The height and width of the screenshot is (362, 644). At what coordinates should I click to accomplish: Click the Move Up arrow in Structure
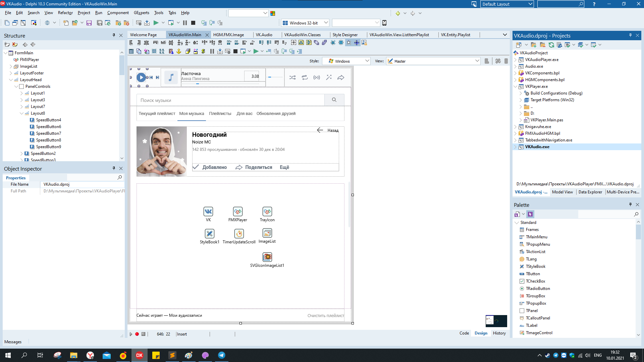tap(25, 45)
